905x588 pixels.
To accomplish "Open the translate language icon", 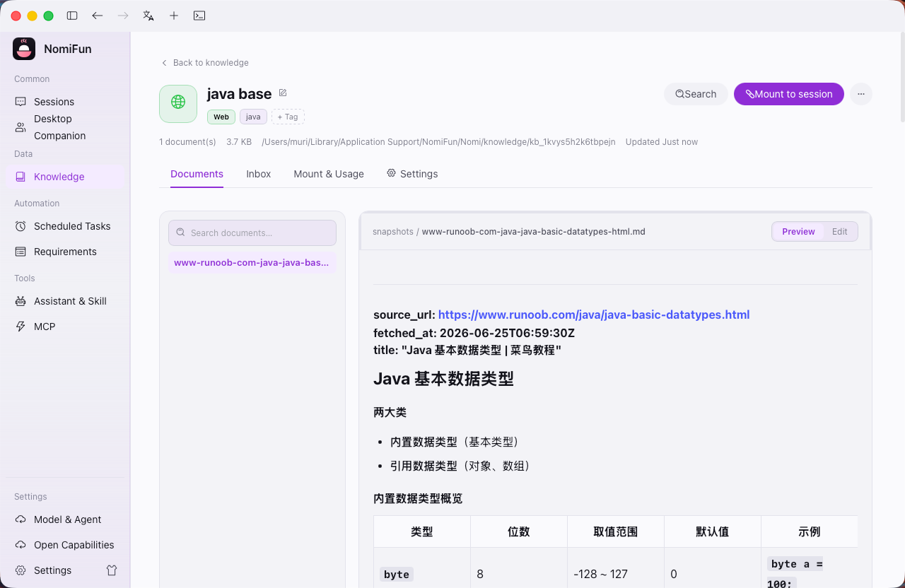I will 148,16.
